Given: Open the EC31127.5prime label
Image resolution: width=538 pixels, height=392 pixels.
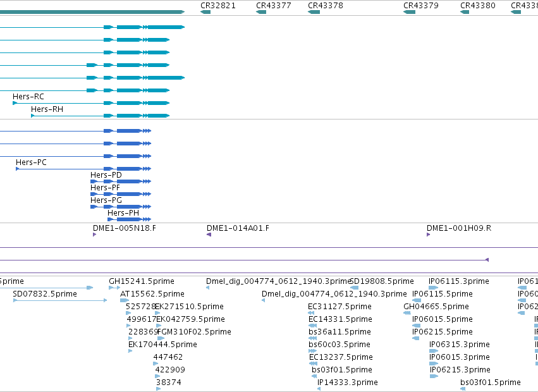Looking at the screenshot, I should coord(339,307).
